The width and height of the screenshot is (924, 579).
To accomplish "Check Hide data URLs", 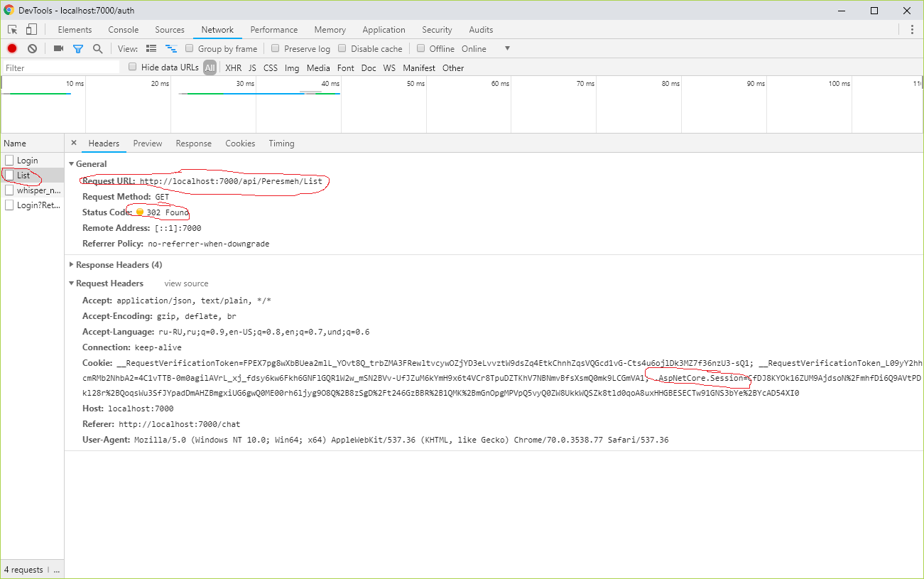I will pyautogui.click(x=132, y=67).
